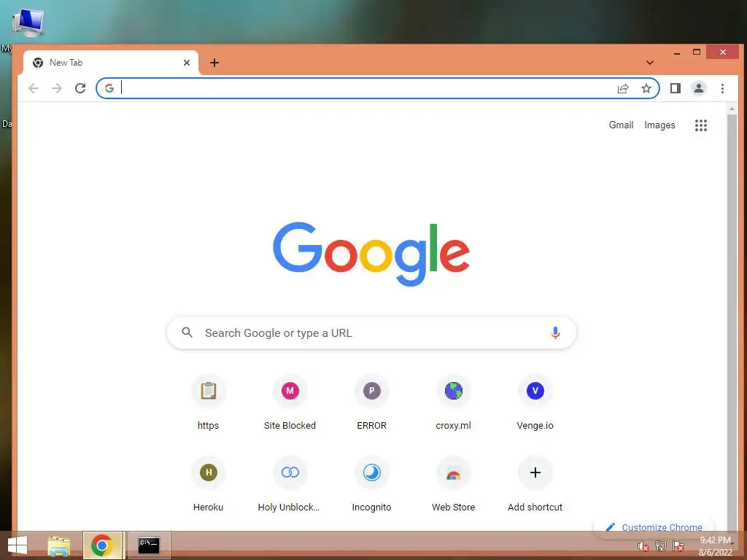The image size is (747, 560).
Task: Share this page icon in address bar
Action: coord(623,88)
